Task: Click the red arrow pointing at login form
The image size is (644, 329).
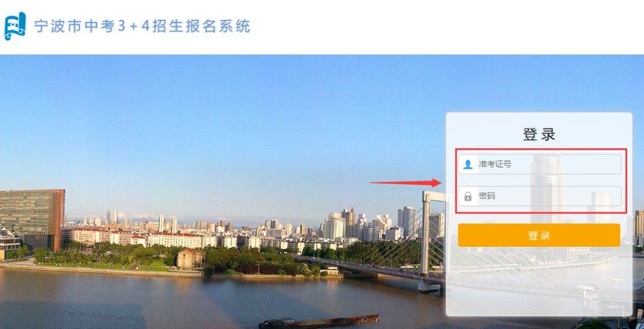Action: (x=405, y=183)
